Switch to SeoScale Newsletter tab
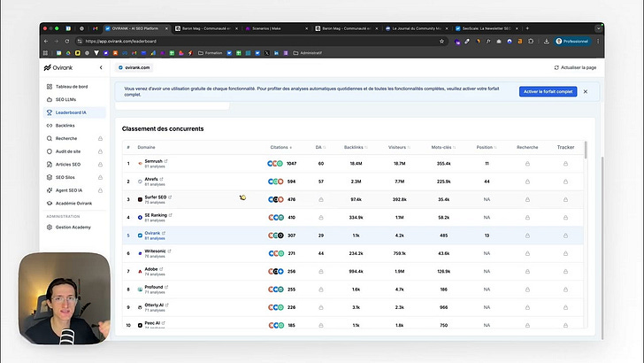 [x=487, y=28]
